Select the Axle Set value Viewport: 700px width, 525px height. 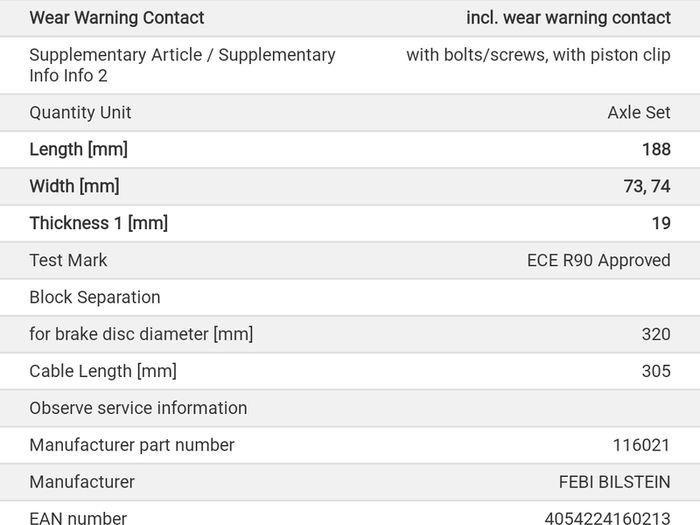pos(639,112)
